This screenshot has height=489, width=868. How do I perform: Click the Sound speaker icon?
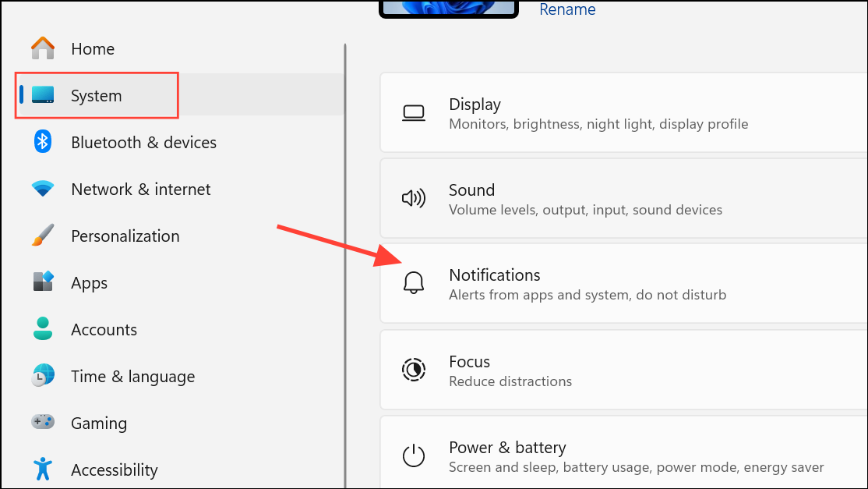[x=414, y=198]
